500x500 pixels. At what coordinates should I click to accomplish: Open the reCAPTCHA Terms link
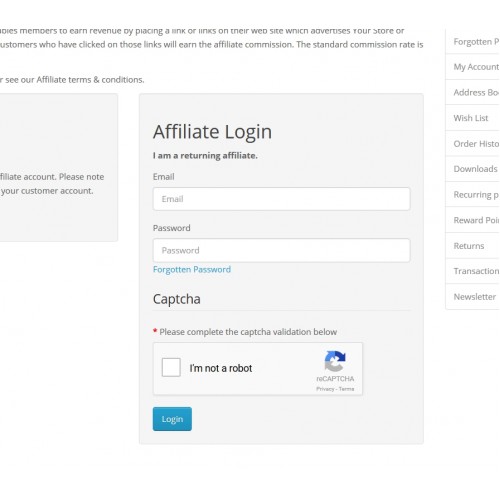pos(346,389)
